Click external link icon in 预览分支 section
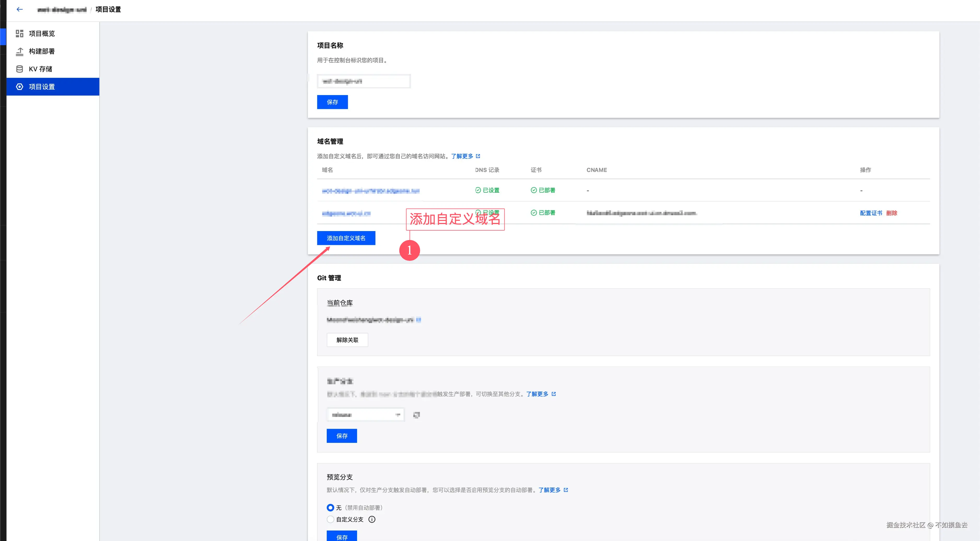This screenshot has width=980, height=541. pos(566,490)
